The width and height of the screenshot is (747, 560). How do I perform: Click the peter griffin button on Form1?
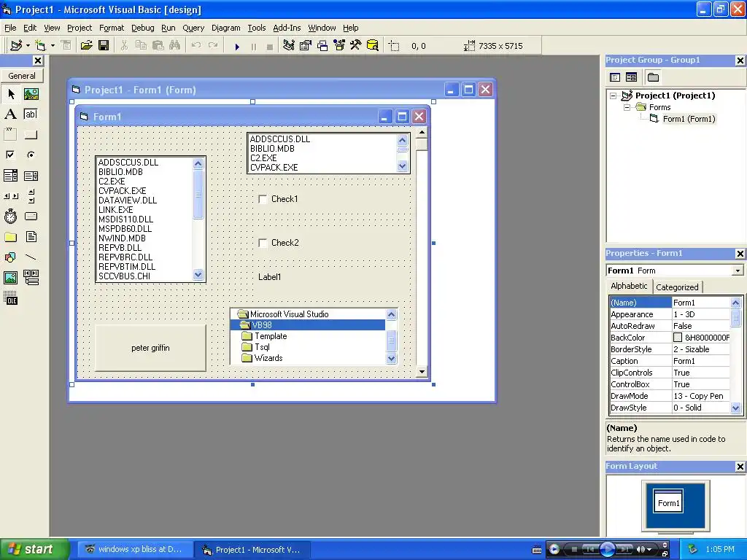tap(150, 348)
